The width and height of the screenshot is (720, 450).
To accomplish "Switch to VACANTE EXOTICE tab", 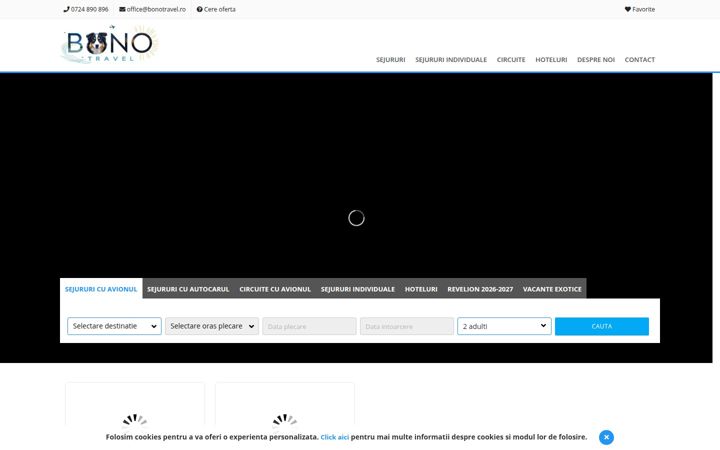I will [x=552, y=289].
